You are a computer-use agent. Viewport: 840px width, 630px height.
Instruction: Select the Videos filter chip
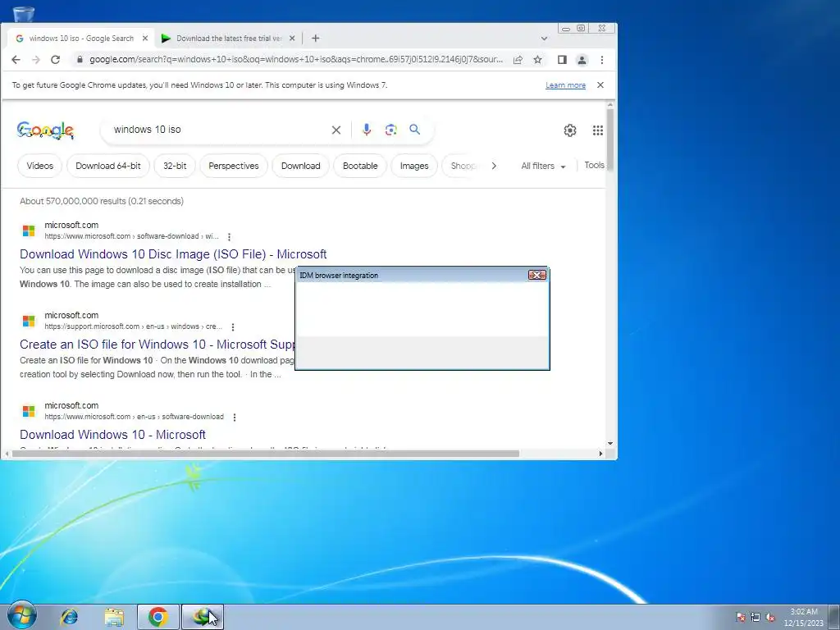(x=40, y=166)
